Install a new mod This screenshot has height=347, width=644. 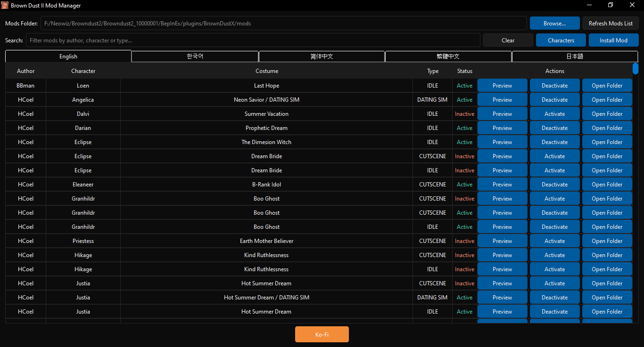coord(613,40)
